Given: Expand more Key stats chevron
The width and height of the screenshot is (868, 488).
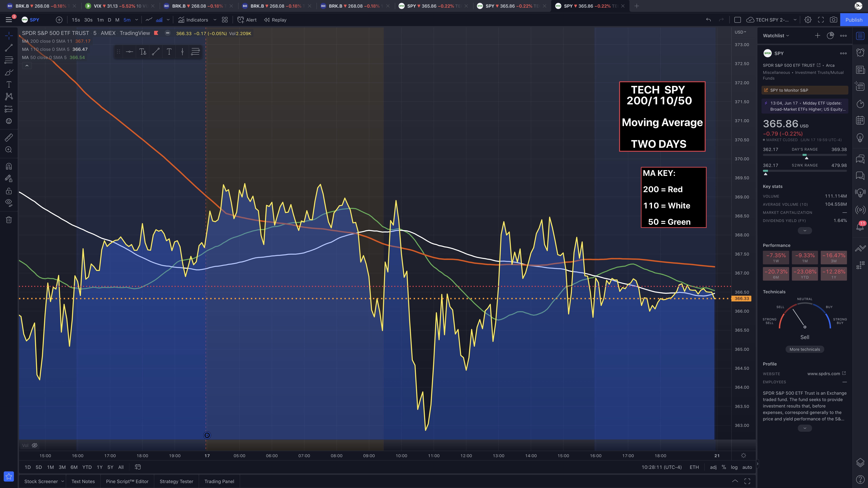Looking at the screenshot, I should (x=805, y=231).
